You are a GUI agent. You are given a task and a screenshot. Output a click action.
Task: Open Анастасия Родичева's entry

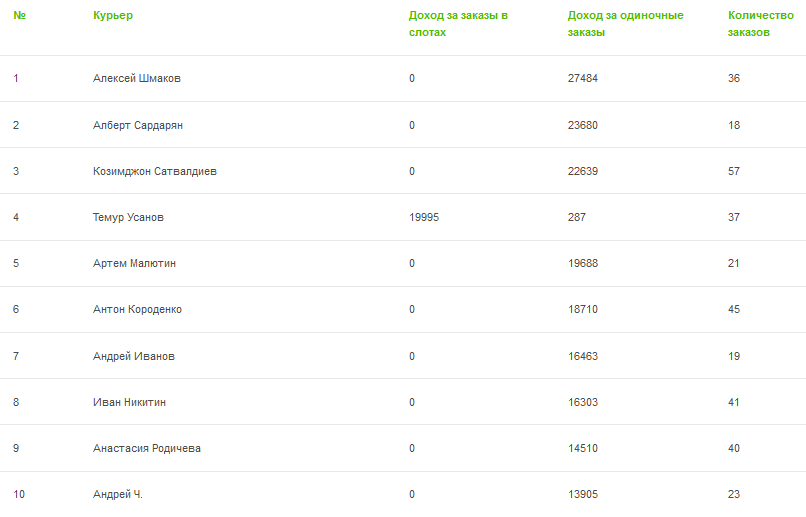click(x=146, y=448)
